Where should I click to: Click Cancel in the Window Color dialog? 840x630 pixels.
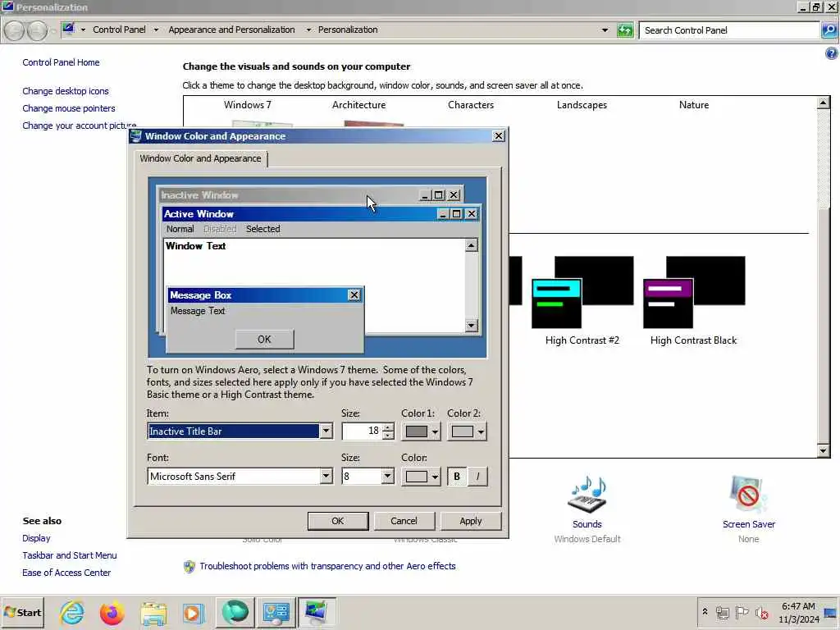[404, 521]
